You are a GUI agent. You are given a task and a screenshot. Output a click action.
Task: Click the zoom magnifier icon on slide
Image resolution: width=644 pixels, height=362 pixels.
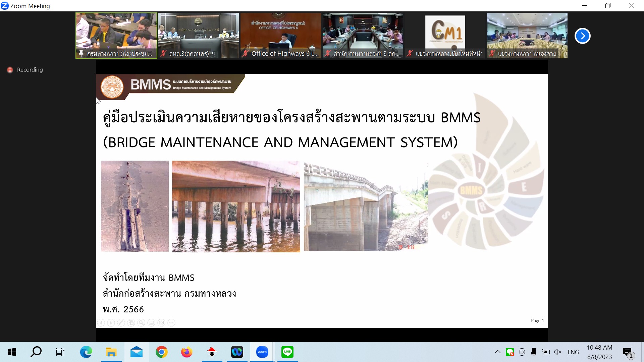click(141, 323)
